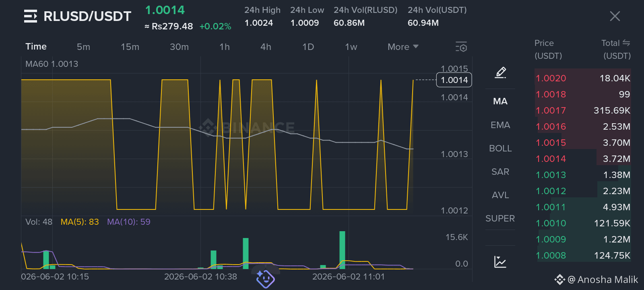Select the 1.0020 ask price row

[583, 78]
